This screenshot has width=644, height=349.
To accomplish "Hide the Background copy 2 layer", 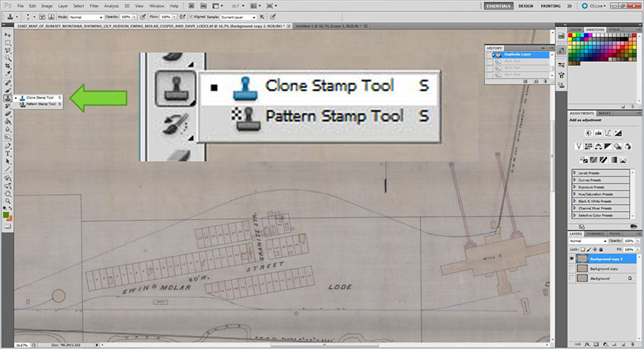I will [572, 259].
